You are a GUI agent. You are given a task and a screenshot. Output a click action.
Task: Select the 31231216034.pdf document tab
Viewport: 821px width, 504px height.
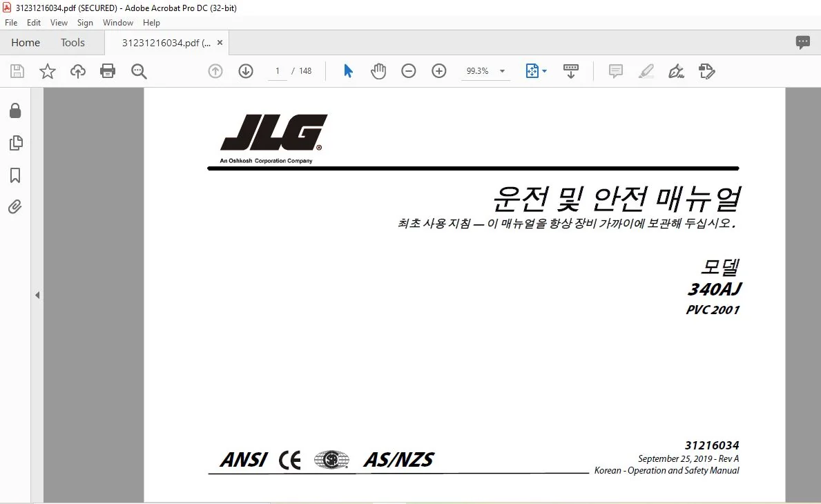pos(166,43)
